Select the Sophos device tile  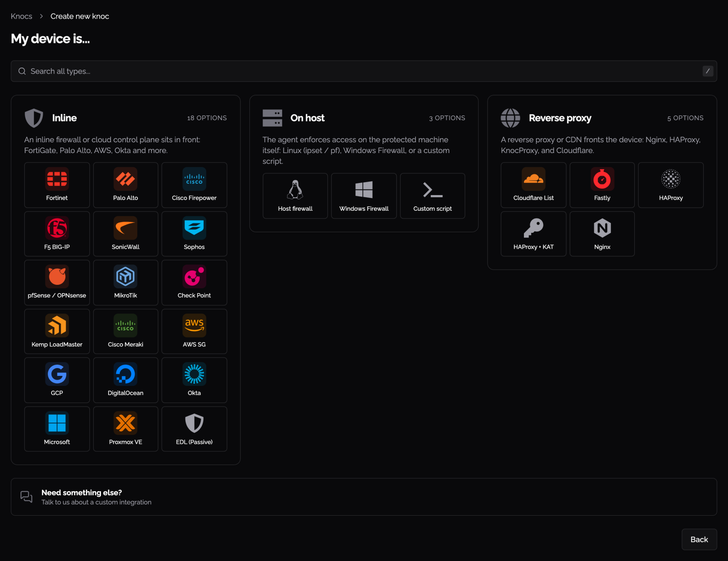coord(194,234)
